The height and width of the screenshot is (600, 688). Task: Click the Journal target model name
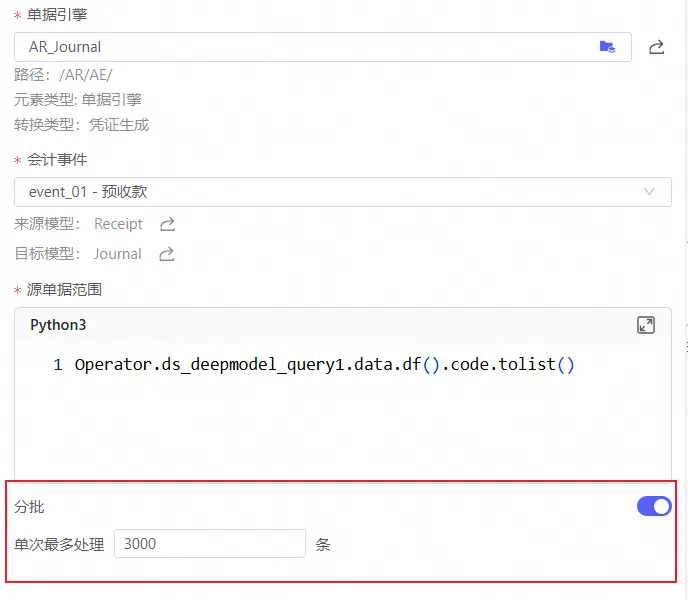[x=117, y=254]
